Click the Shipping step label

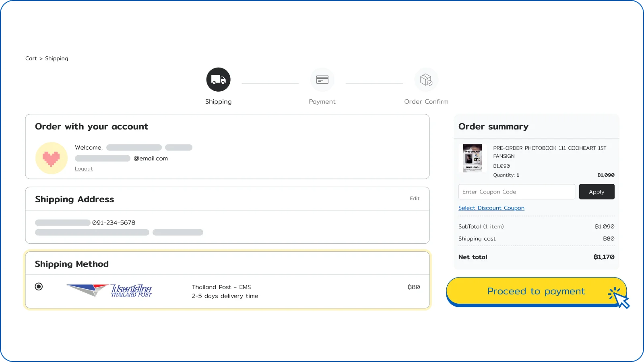pos(218,102)
